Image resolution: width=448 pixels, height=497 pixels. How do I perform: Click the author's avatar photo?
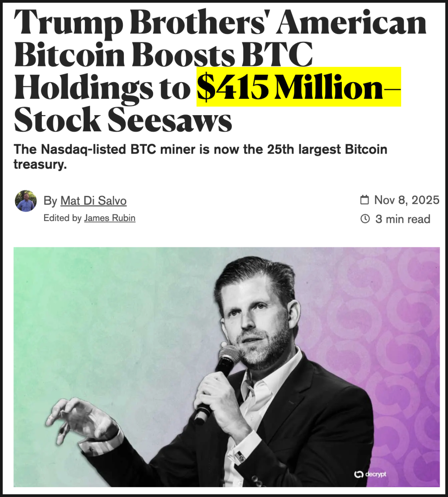(26, 201)
